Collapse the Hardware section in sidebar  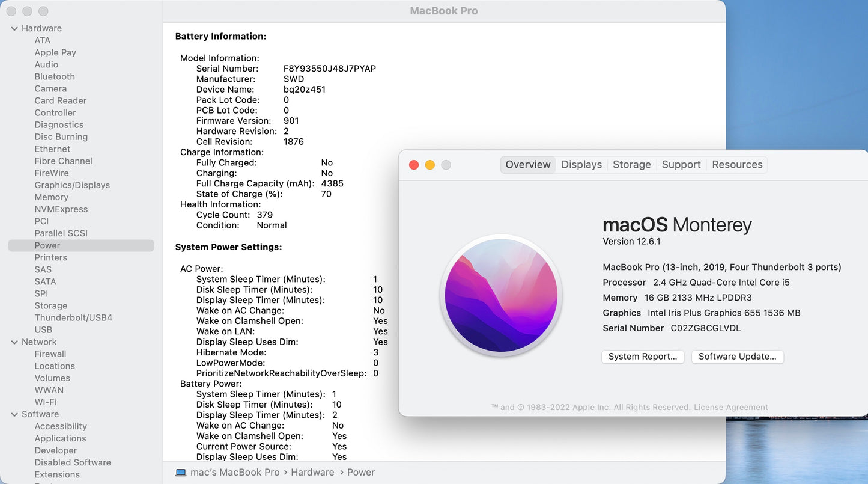coord(14,28)
